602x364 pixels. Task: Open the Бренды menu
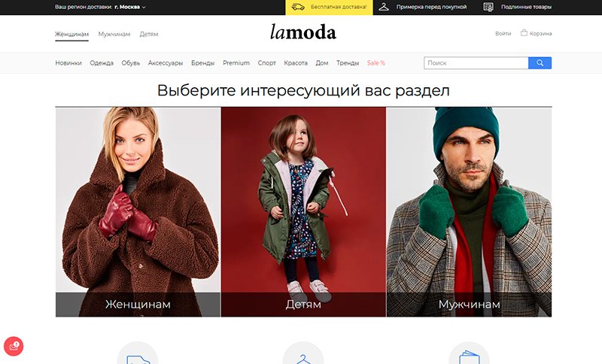202,63
